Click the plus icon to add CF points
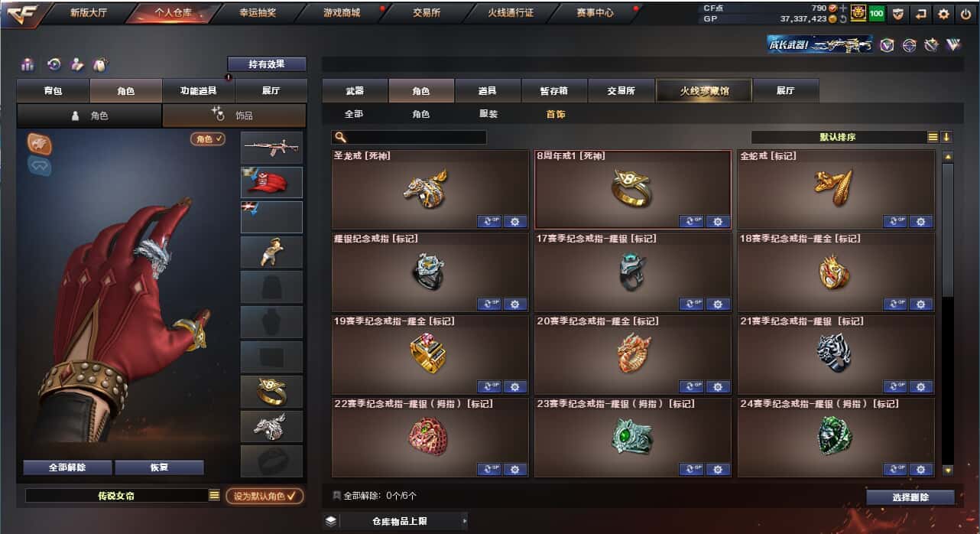Screen dimensions: 980x534 (843, 8)
